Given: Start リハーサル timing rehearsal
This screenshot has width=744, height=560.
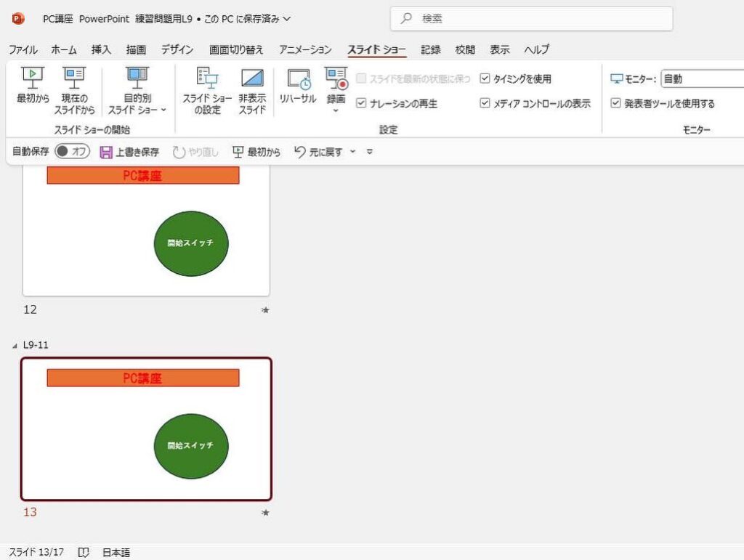Looking at the screenshot, I should 298,78.
